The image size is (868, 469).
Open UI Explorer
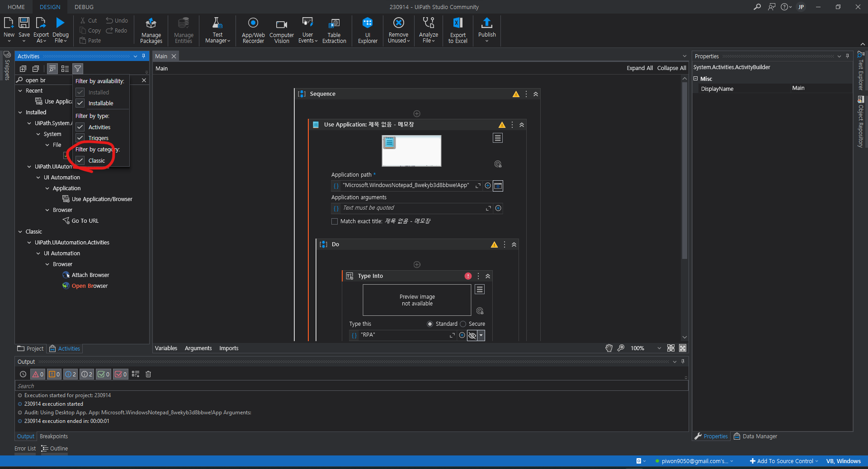(x=368, y=30)
